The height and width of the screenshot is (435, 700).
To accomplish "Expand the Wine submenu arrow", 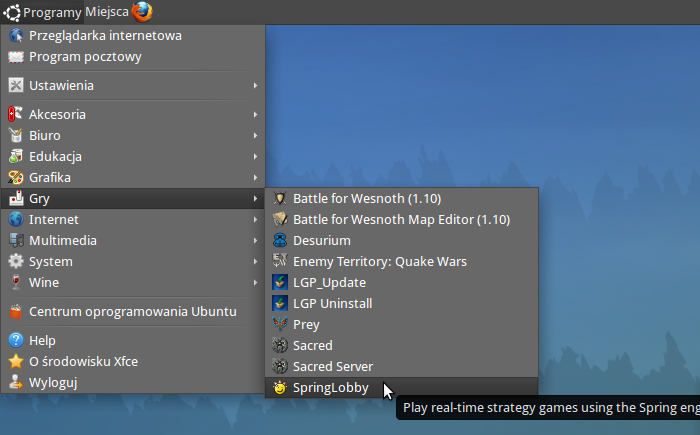I will coord(255,282).
